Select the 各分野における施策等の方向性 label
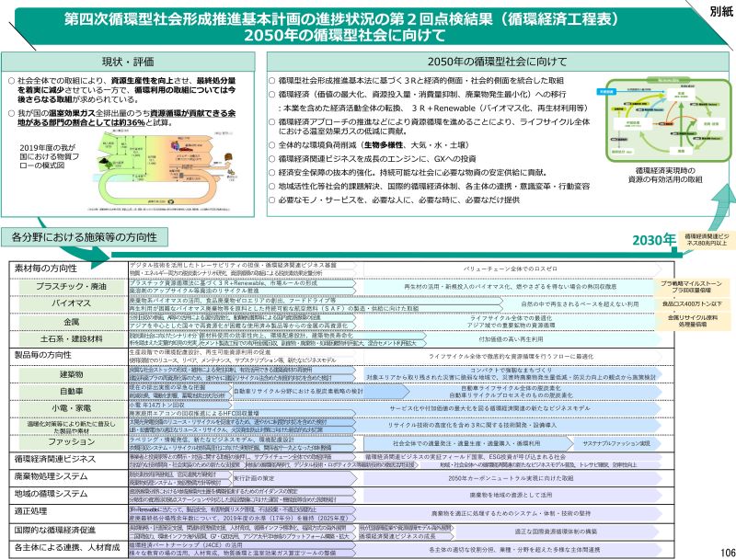This screenshot has height=560, width=736. [x=84, y=237]
